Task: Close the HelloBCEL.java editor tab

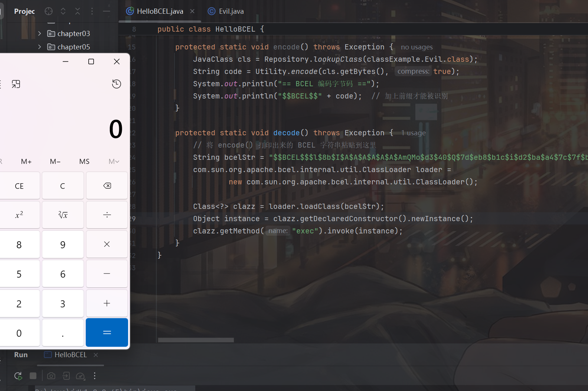Action: [192, 11]
